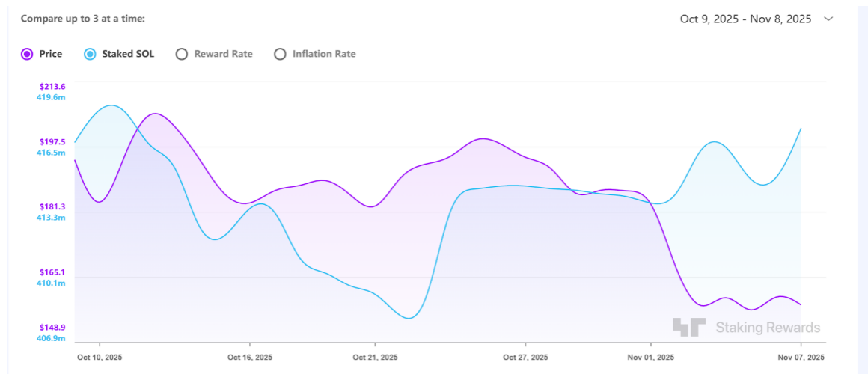Enable the Reward Rate option

[181, 54]
